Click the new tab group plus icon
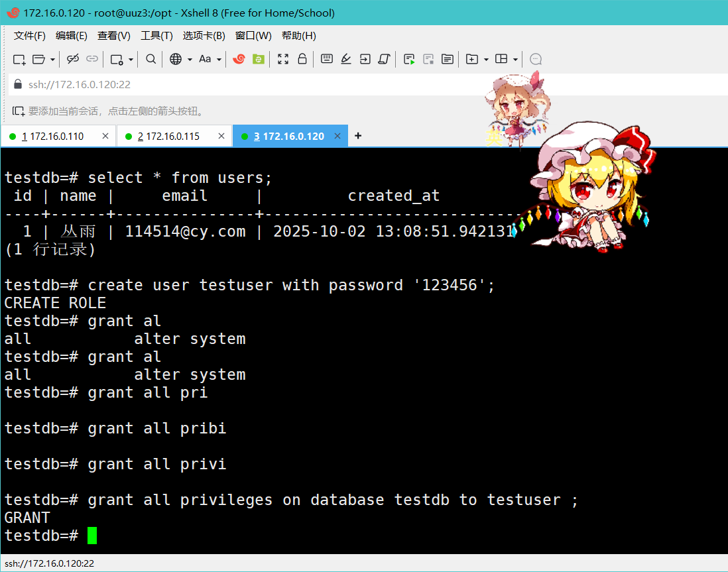728x572 pixels. [471, 59]
